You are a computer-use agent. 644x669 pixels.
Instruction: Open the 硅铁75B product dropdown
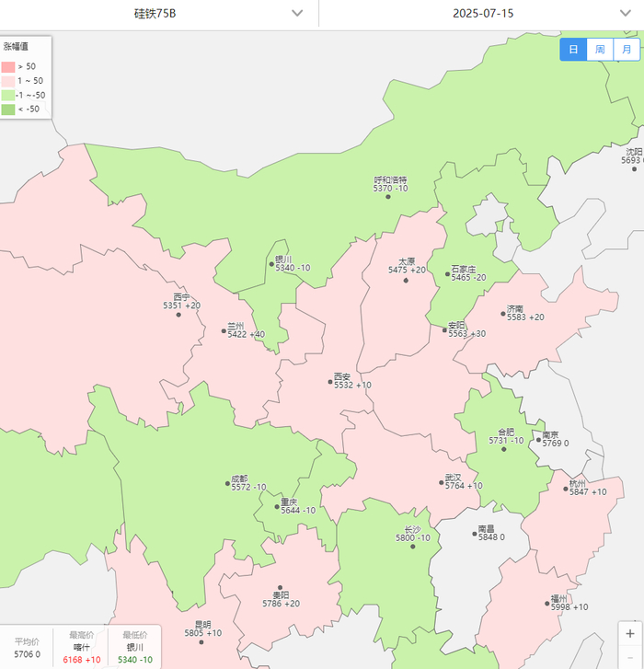[x=159, y=13]
